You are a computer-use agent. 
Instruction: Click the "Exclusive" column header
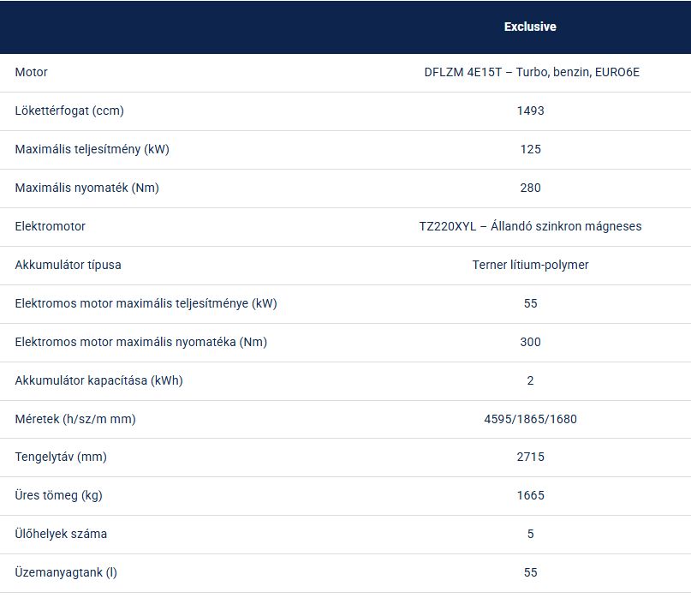pos(530,27)
